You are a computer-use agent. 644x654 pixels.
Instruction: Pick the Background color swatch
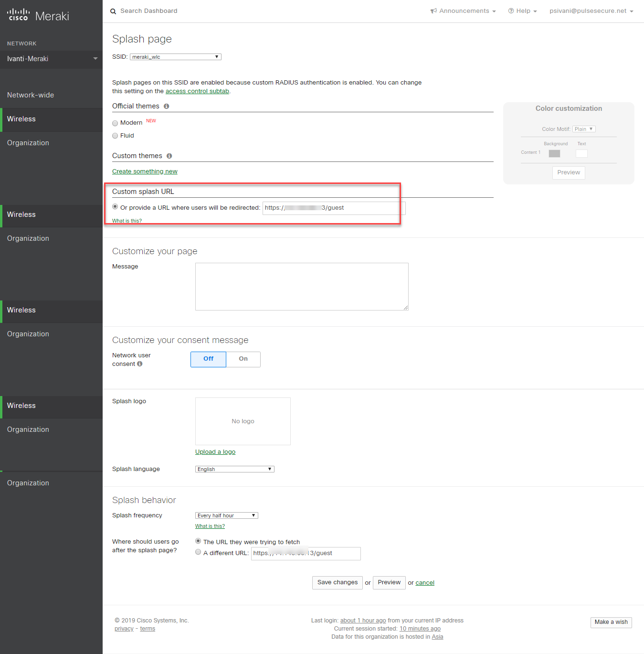coord(554,153)
